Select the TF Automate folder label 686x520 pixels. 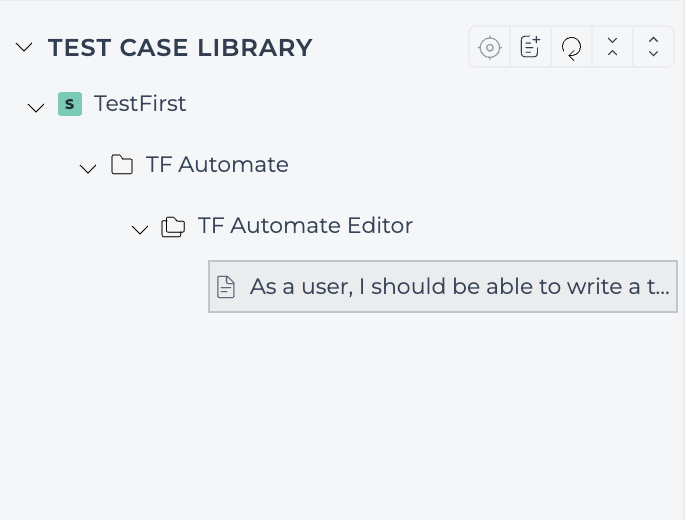(x=217, y=165)
